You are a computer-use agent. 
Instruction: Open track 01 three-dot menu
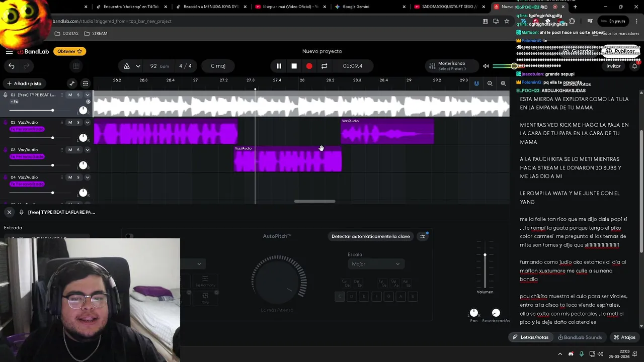pyautogui.click(x=62, y=95)
